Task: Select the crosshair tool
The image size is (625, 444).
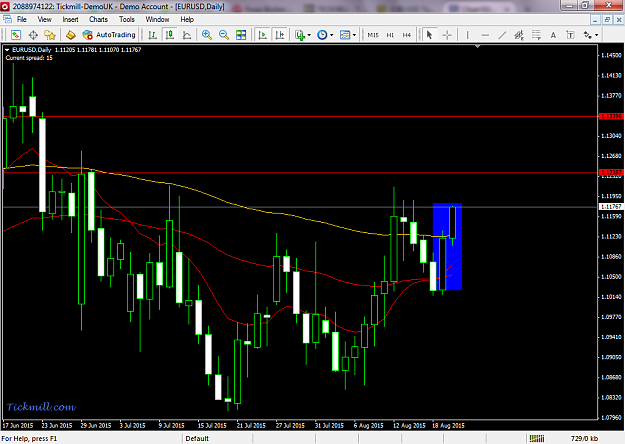Action: [447, 35]
